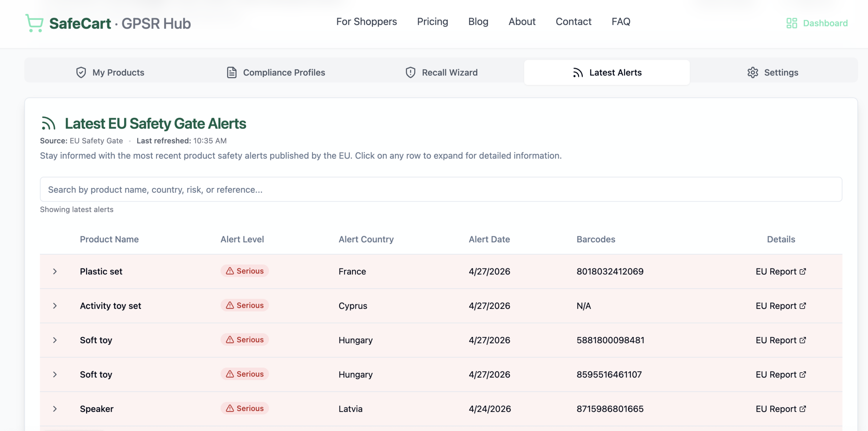Click the SafeCart shopping cart logo icon
This screenshot has width=868, height=431.
click(x=34, y=23)
